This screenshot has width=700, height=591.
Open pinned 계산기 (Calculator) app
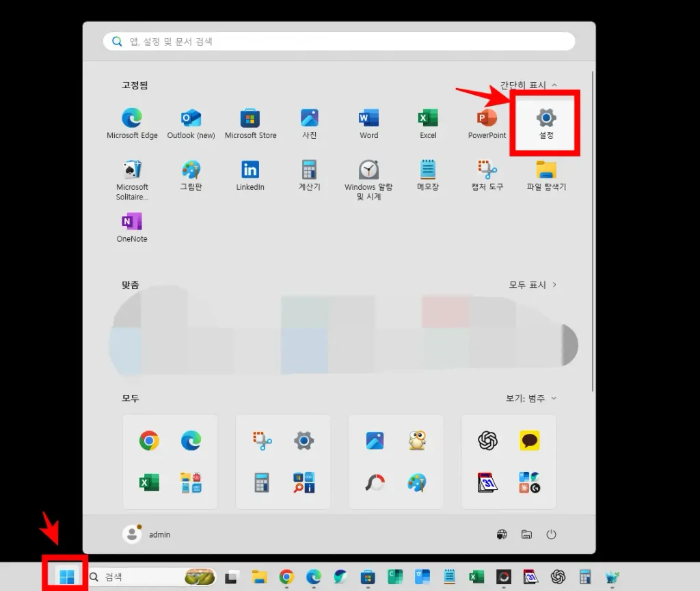(310, 176)
